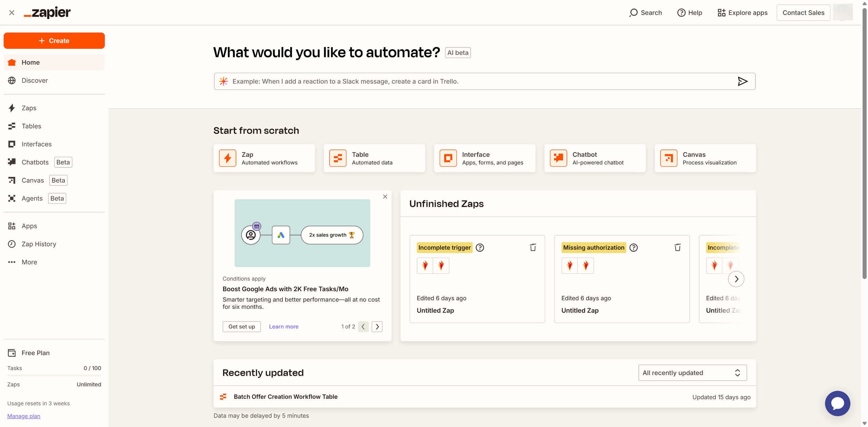Viewport: 868px width, 427px height.
Task: Close the sidebar with the X icon
Action: coord(12,13)
